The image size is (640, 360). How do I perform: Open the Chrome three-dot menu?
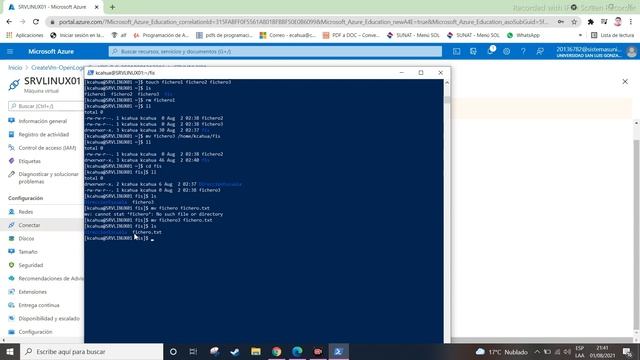[631, 22]
